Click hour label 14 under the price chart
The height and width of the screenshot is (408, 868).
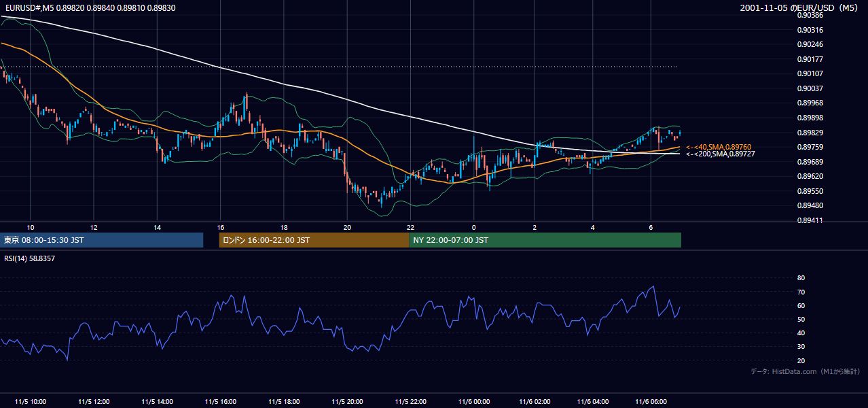point(158,227)
